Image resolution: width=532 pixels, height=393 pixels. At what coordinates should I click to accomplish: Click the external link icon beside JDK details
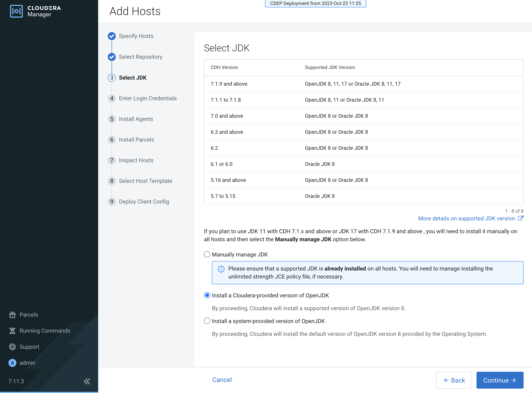[521, 218]
